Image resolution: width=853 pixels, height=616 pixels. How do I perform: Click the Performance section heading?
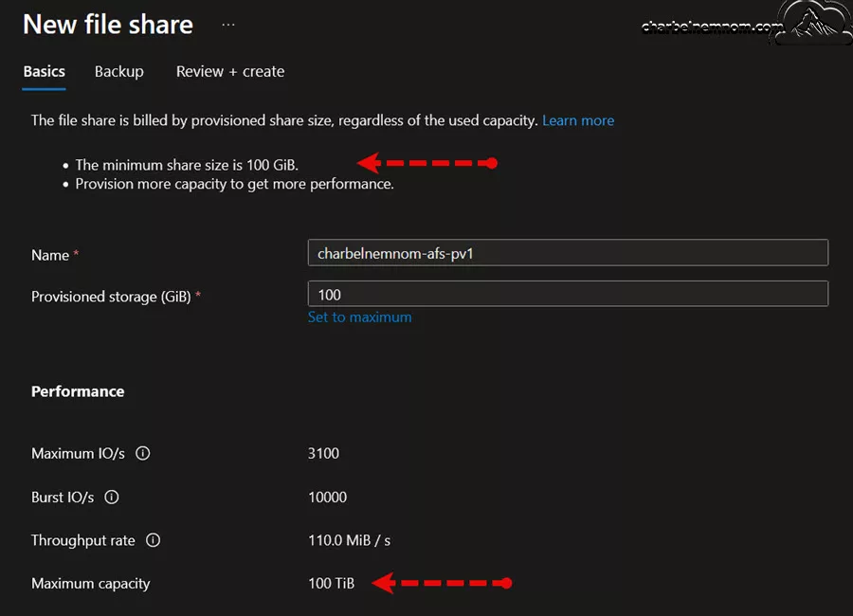coord(78,391)
